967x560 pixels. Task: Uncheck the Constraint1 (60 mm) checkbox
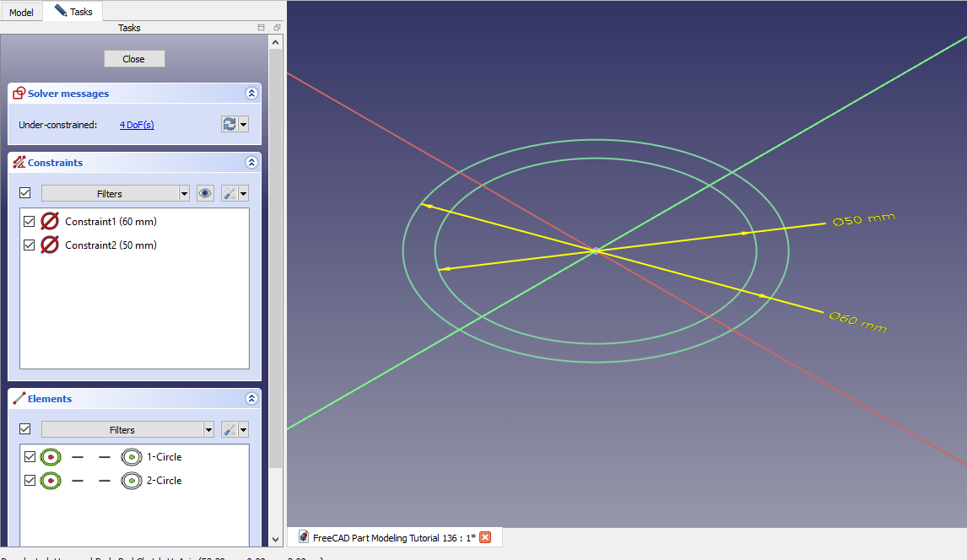click(x=30, y=222)
